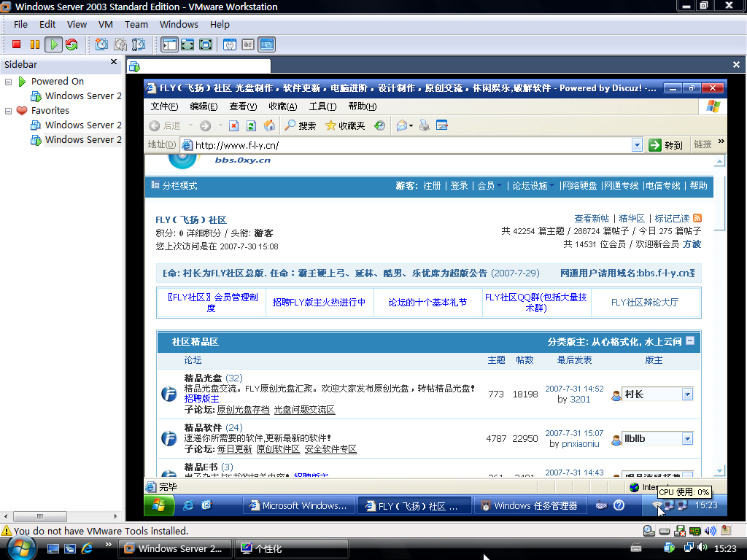Image resolution: width=747 pixels, height=560 pixels.
Task: Click the VMware Revert to Snapshot icon
Action: (x=120, y=44)
